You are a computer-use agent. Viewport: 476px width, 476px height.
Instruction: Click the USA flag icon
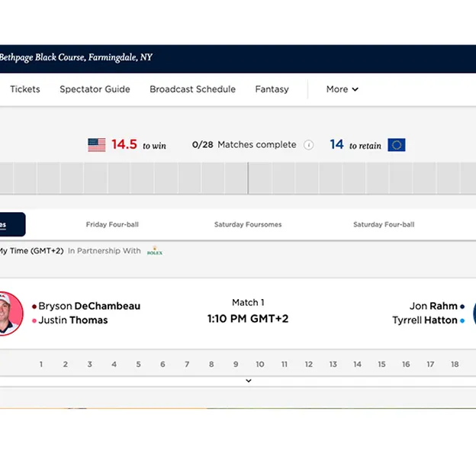point(97,145)
